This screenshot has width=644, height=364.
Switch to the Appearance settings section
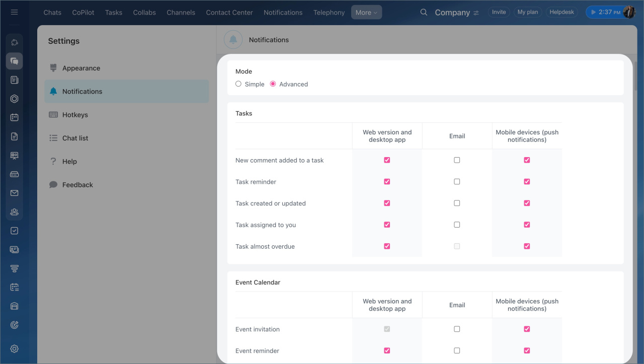[x=81, y=68]
